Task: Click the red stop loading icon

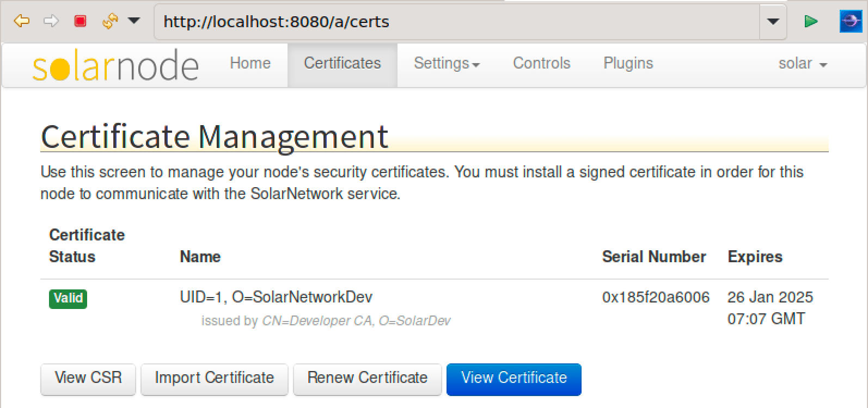Action: pyautogui.click(x=80, y=21)
